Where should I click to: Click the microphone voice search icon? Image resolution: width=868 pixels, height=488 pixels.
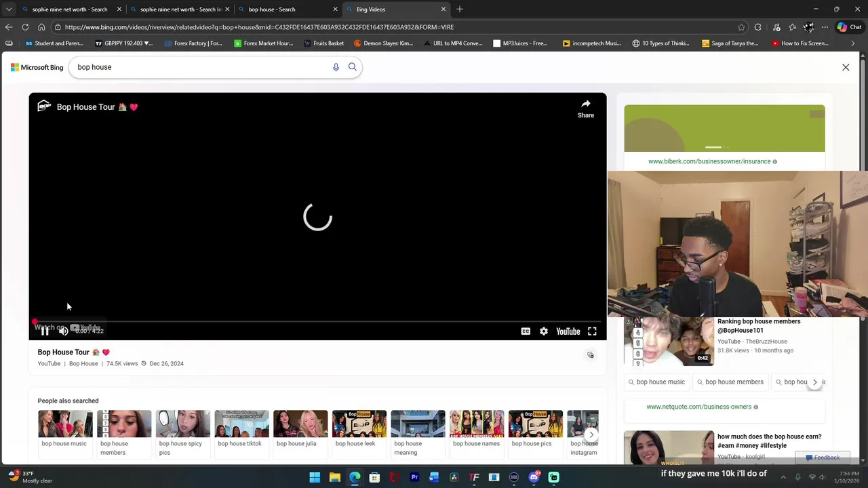[x=336, y=67]
